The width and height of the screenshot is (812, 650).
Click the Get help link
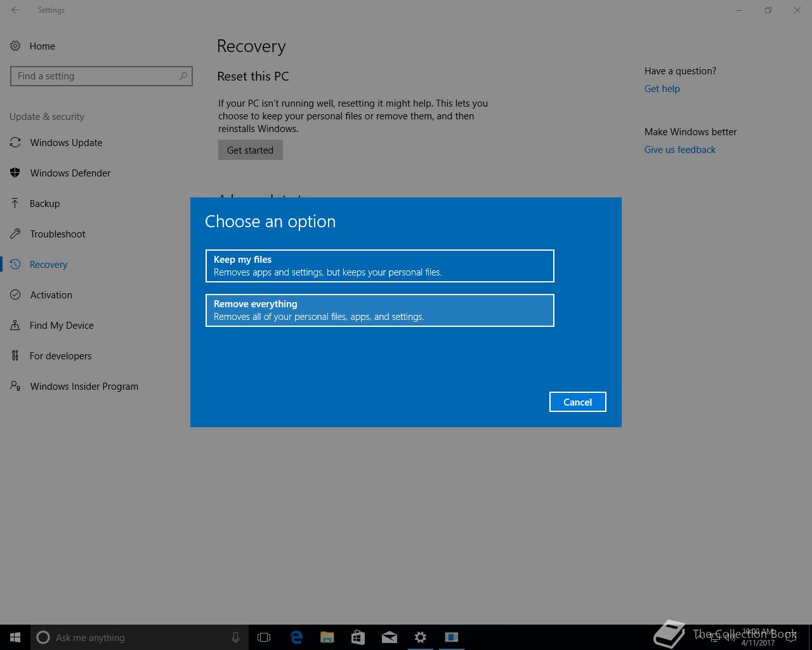662,89
